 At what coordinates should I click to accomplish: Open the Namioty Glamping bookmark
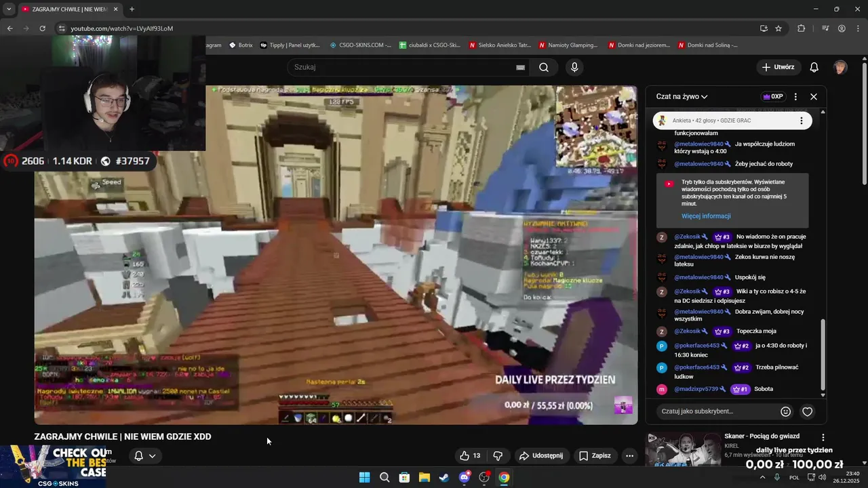(568, 45)
